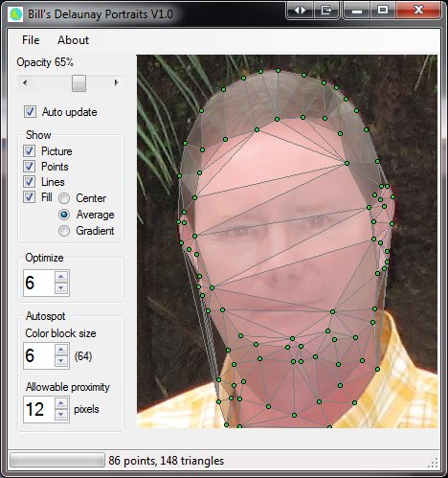Decrease the Optimize value with down arrow
This screenshot has height=478, width=448.
pos(61,288)
